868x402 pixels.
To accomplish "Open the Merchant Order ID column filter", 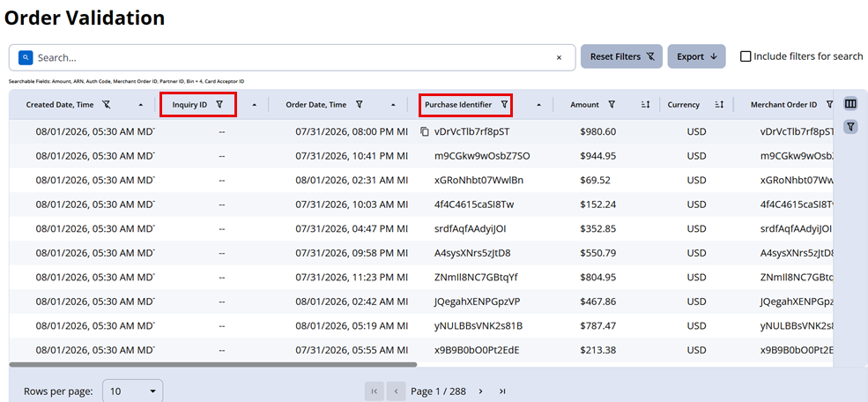I will (829, 105).
